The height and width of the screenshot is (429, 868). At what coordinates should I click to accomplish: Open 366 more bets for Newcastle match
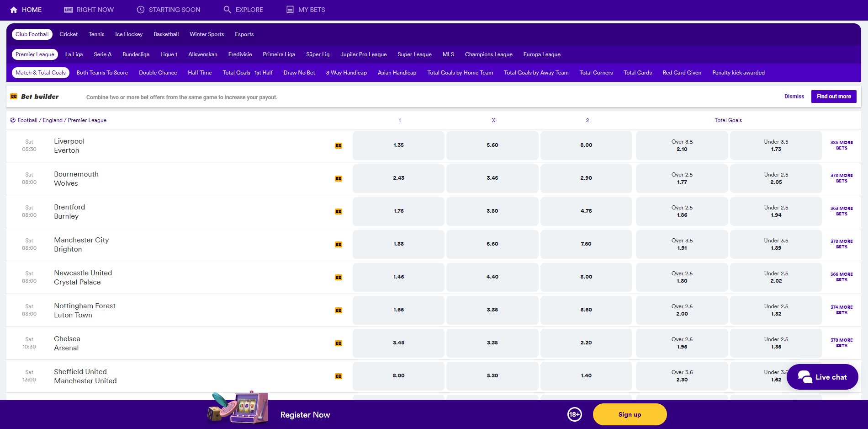[x=842, y=277]
